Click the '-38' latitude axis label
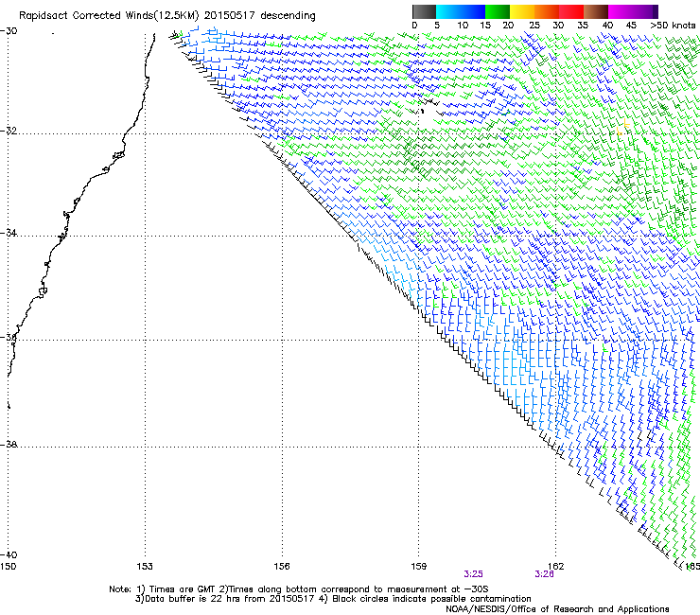This screenshot has height=615, width=700. [9, 445]
